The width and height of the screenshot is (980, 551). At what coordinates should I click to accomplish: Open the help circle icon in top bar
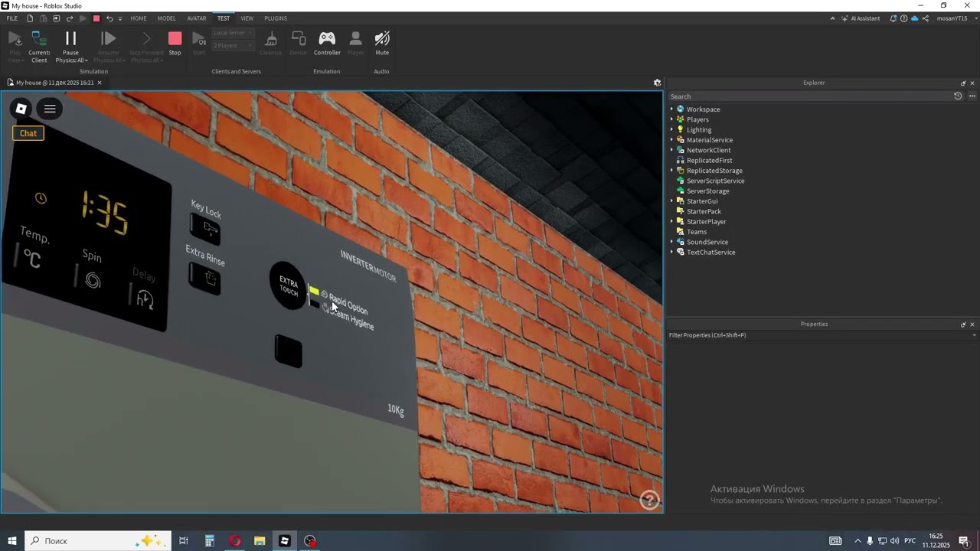tap(904, 18)
